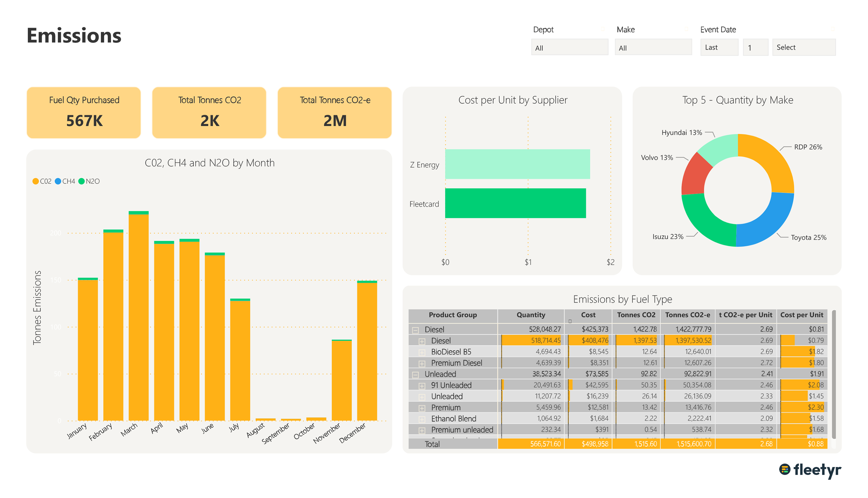Screen dimensions: 868x498
Task: Open the Event Date Last dropdown
Action: tap(719, 47)
